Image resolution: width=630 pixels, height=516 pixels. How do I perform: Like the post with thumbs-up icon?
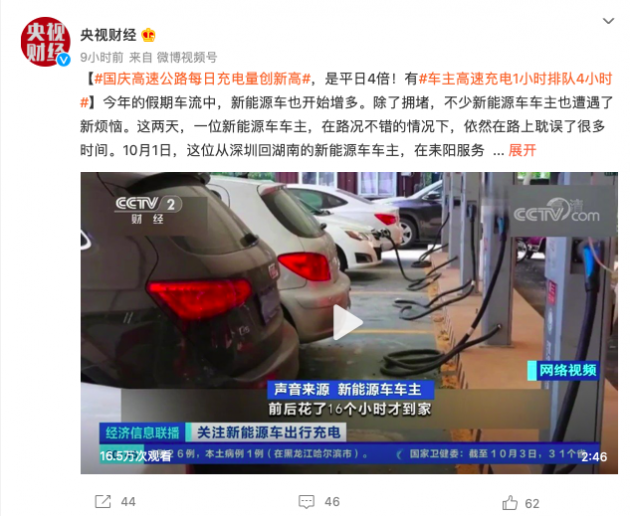tap(510, 502)
